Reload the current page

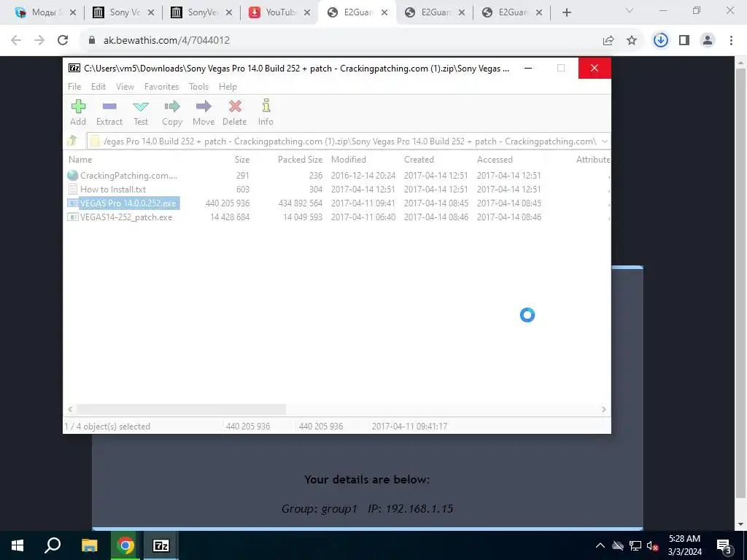point(63,40)
